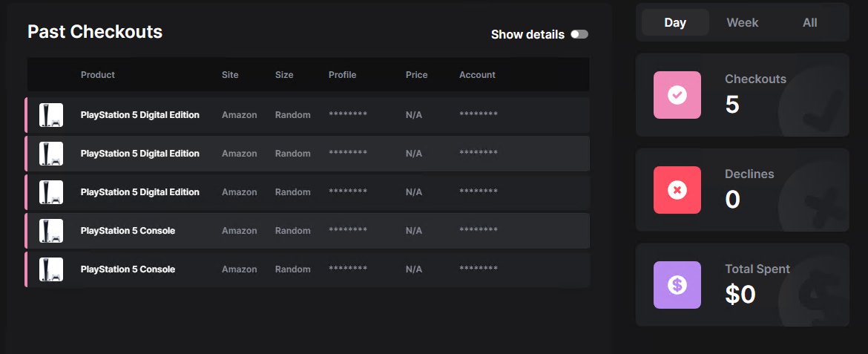Click the Site column header

coord(230,75)
